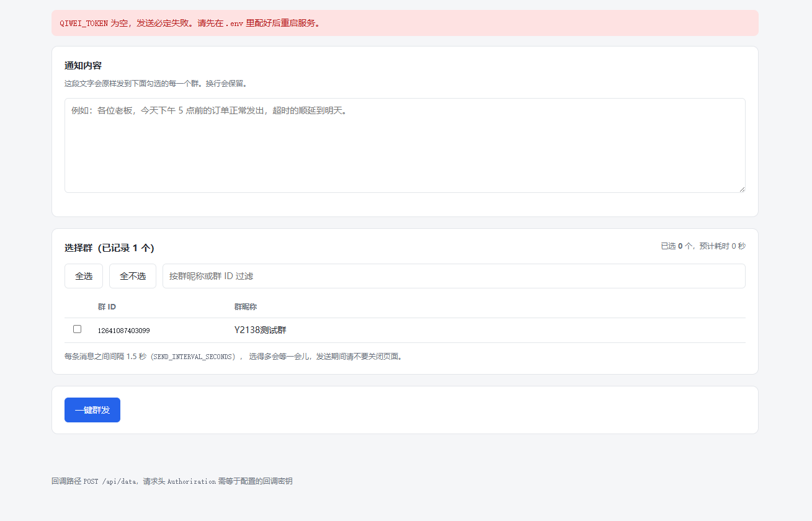The width and height of the screenshot is (812, 521).
Task: Click the group nickname or ID filter field
Action: click(x=454, y=276)
